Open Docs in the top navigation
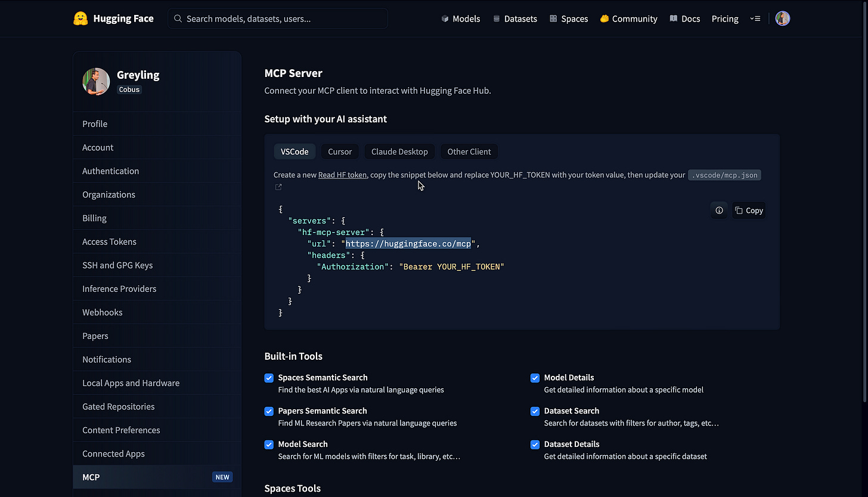 tap(684, 18)
